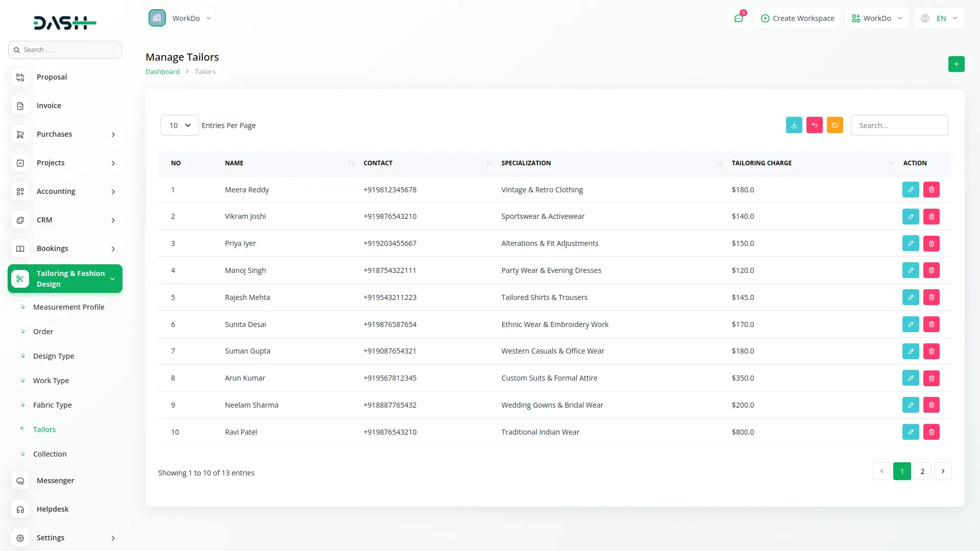
Task: Open the EN language dropdown
Action: click(940, 18)
